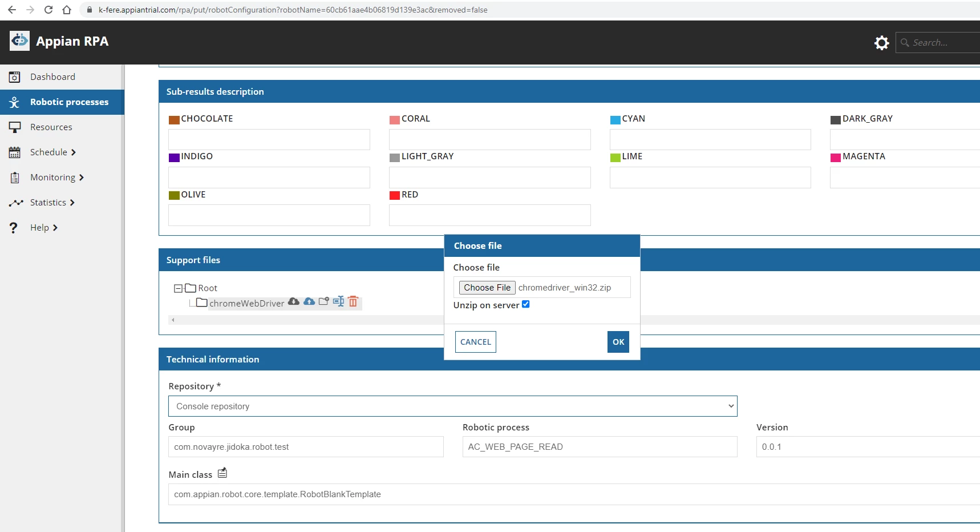The height and width of the screenshot is (532, 980).
Task: Click the chromeWebDriver folder icon
Action: 202,303
